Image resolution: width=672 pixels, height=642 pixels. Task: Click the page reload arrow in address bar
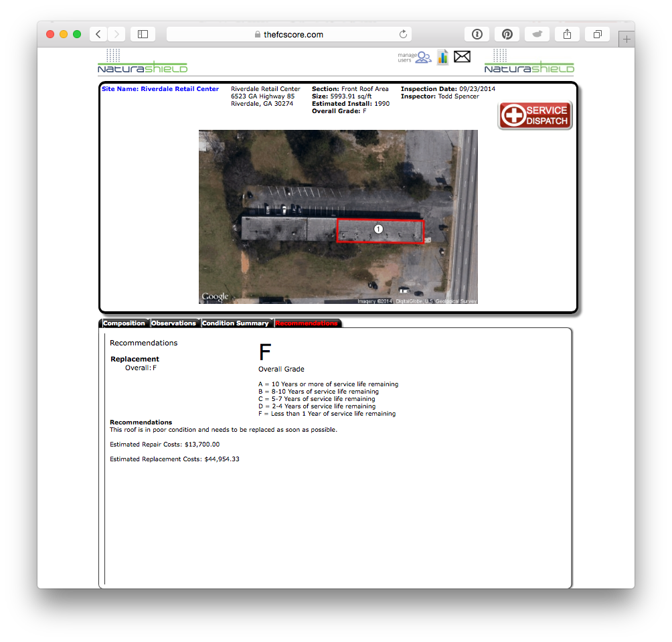coord(403,34)
